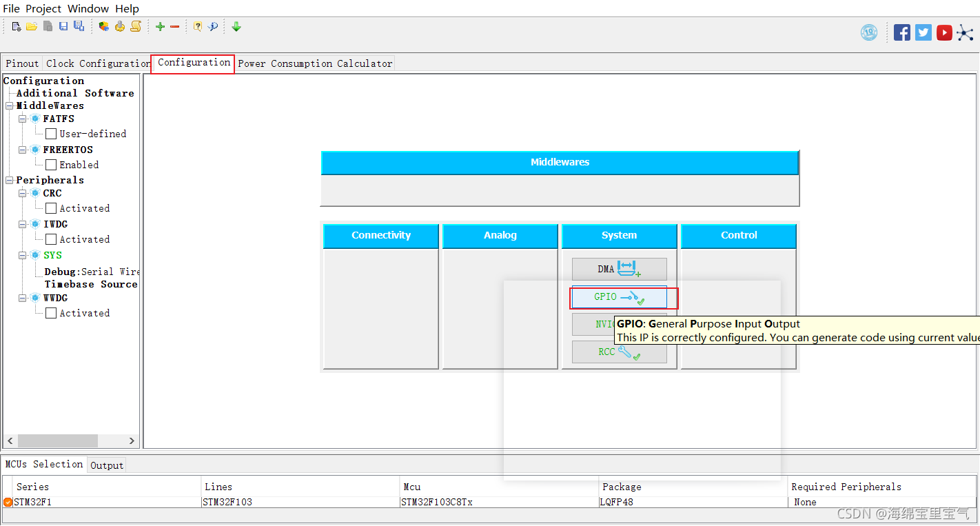The image size is (980, 526).
Task: Open the RCC configuration button
Action: [x=619, y=352]
